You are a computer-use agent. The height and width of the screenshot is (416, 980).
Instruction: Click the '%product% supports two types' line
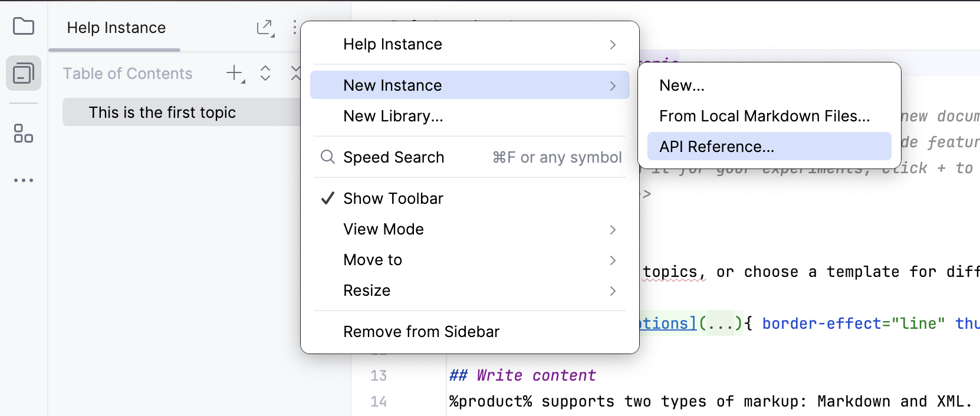pyautogui.click(x=711, y=401)
